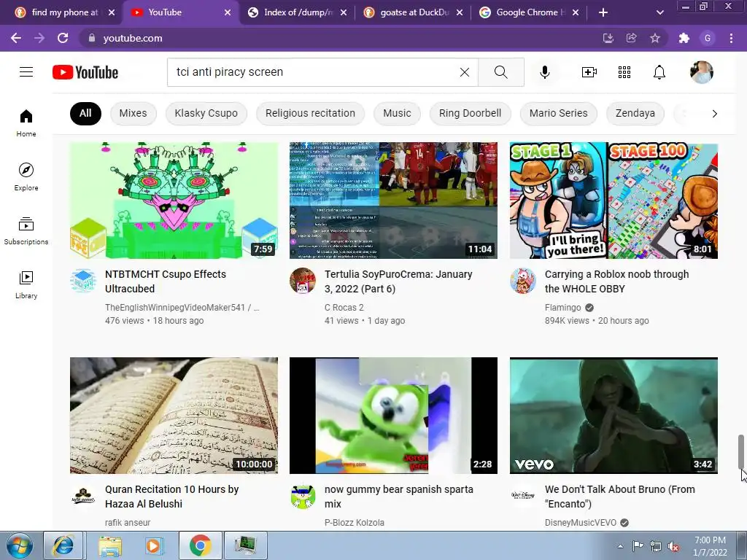Select the Mario Series chip
The height and width of the screenshot is (560, 747).
click(x=558, y=113)
